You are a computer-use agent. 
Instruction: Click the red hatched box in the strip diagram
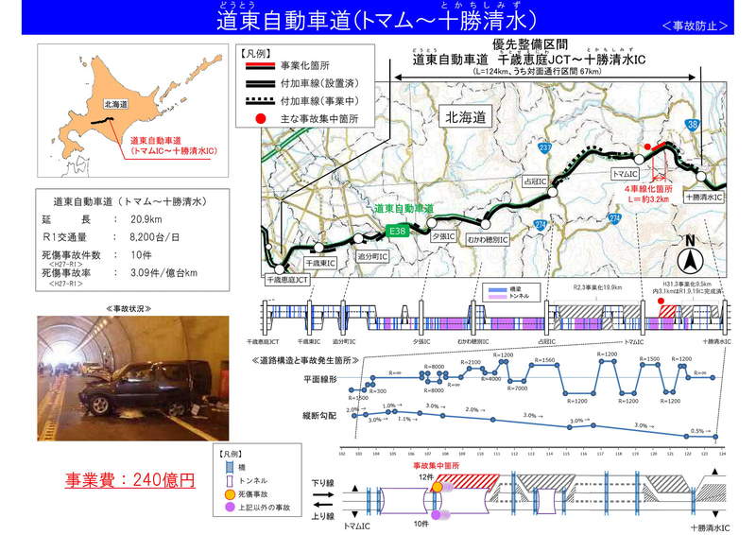click(667, 311)
